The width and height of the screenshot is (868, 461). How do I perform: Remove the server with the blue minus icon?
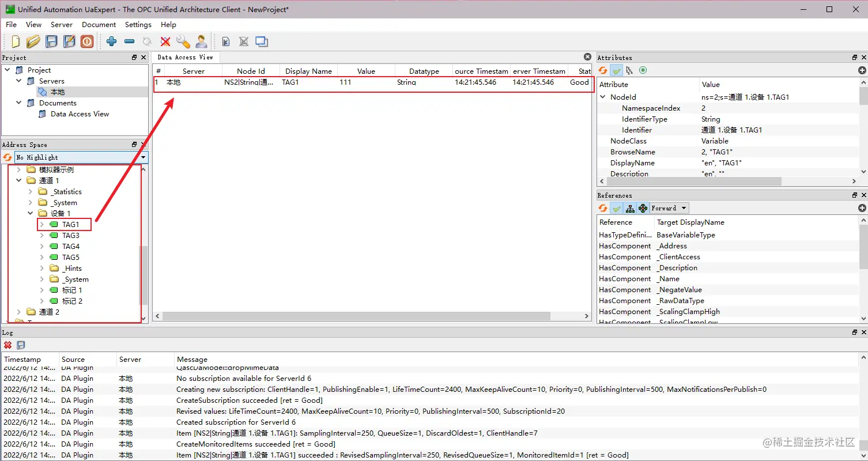coord(130,41)
